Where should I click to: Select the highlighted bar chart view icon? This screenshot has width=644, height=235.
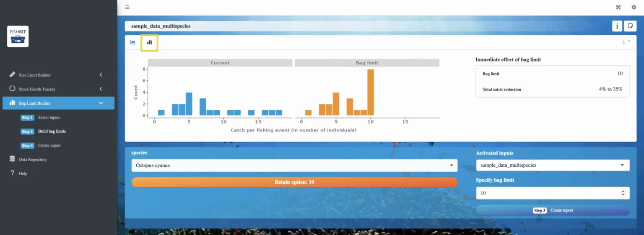tap(149, 42)
